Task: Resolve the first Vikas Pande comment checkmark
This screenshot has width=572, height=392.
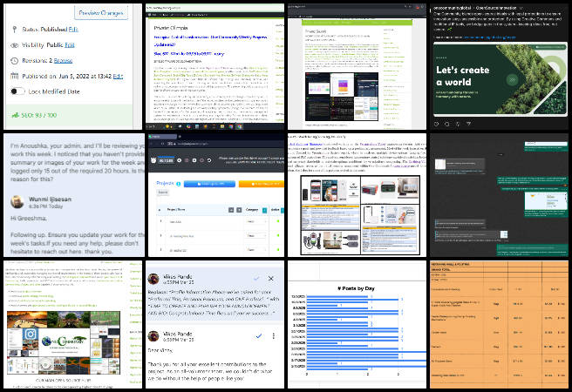Action: [256, 279]
